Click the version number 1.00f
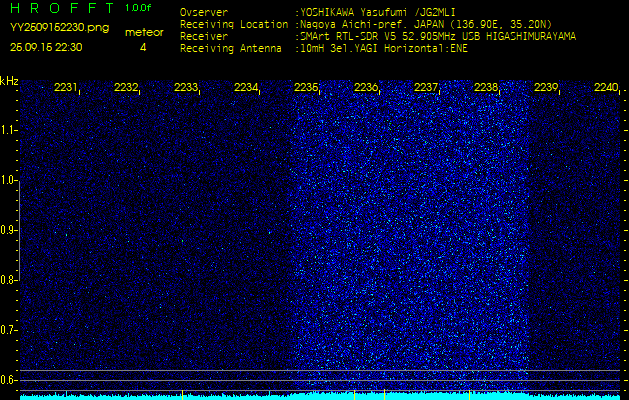 [138, 8]
